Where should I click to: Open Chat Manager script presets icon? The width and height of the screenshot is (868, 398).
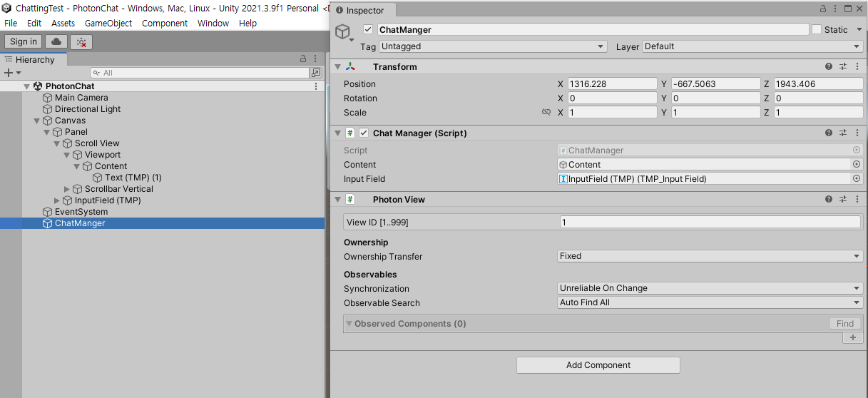click(842, 133)
